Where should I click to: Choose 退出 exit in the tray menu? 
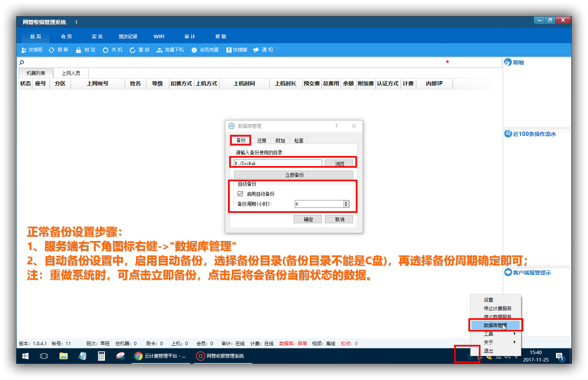click(496, 351)
